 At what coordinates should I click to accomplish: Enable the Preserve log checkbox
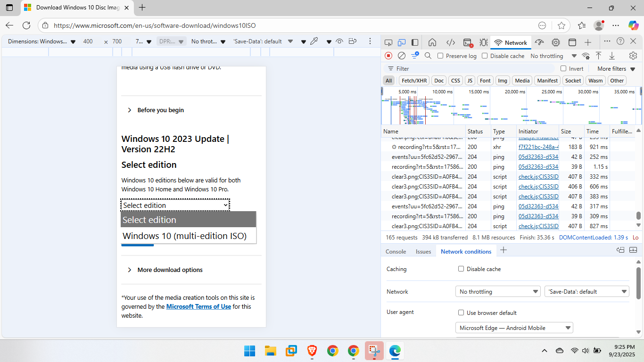(x=440, y=56)
